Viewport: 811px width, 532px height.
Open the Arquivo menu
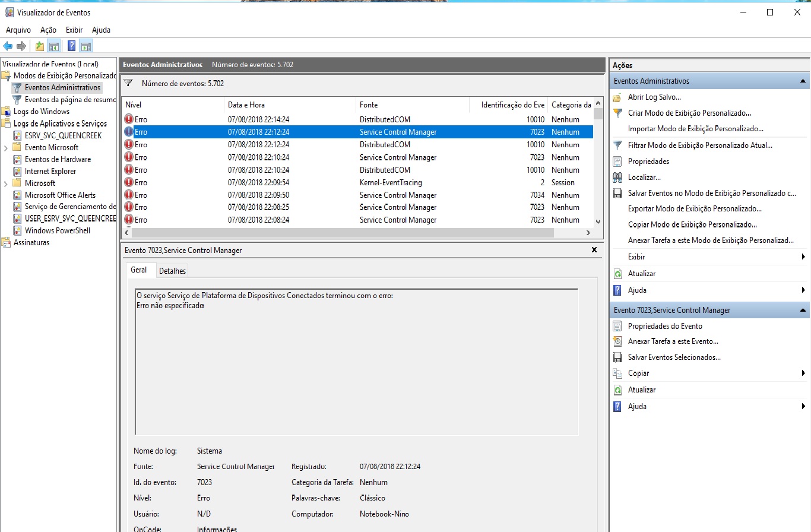tap(18, 30)
